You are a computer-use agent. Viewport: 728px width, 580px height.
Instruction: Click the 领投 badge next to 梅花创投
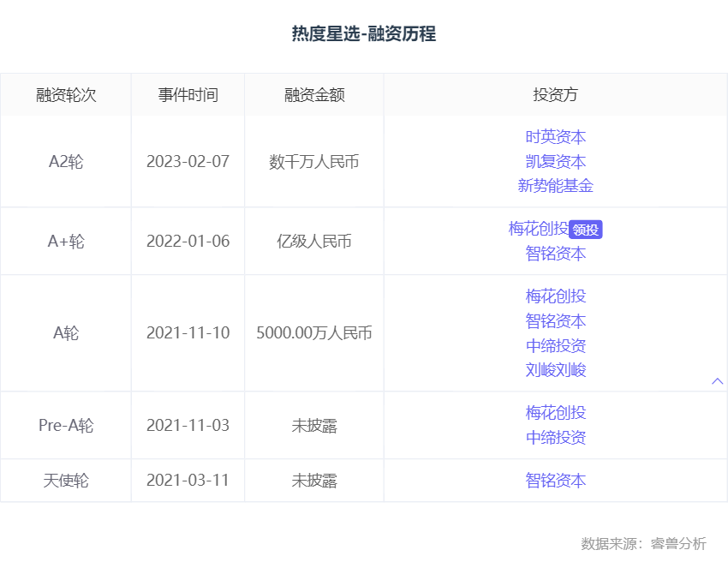click(586, 230)
